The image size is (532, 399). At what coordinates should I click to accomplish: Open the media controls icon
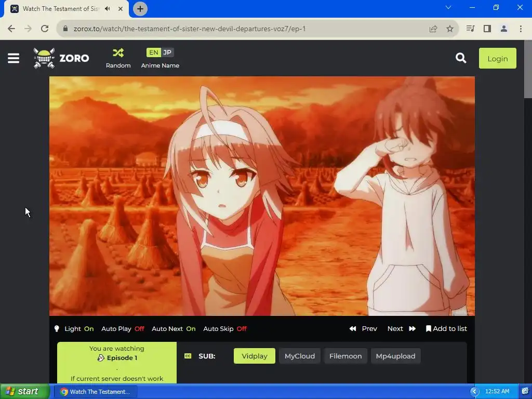(x=470, y=29)
